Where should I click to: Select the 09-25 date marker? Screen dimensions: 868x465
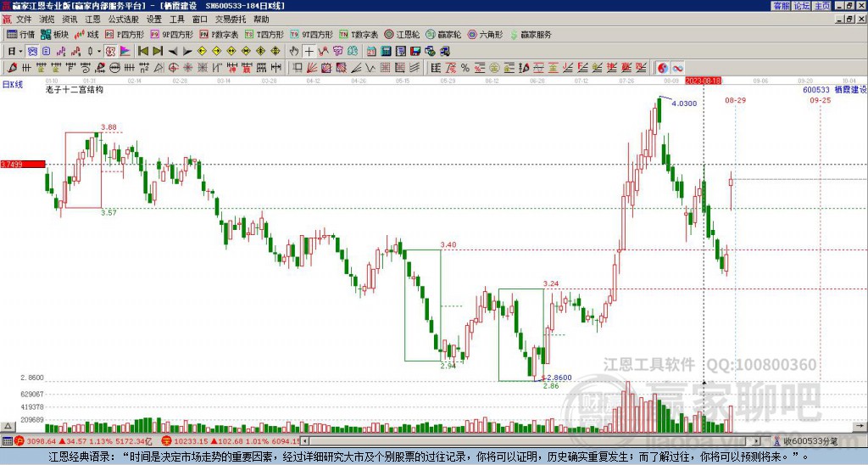point(820,100)
